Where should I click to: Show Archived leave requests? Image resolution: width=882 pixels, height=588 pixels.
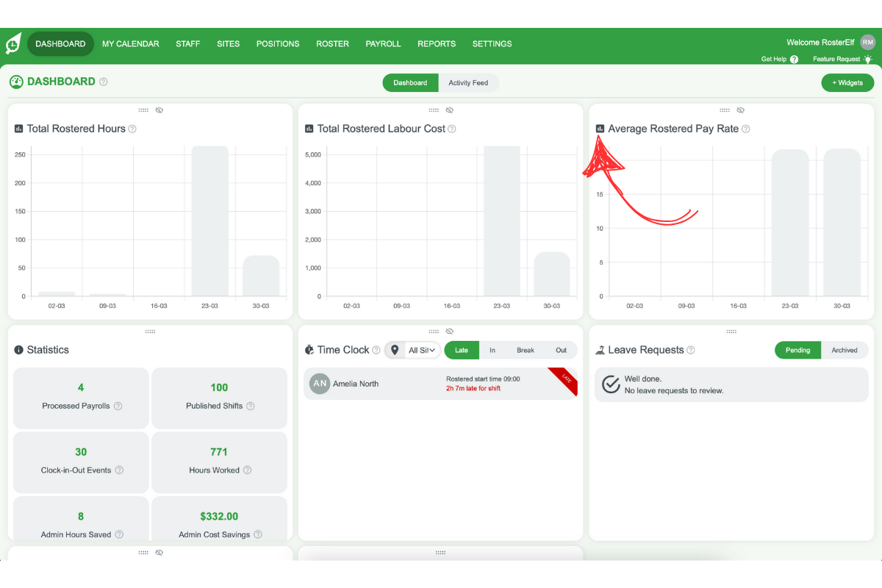(x=844, y=350)
